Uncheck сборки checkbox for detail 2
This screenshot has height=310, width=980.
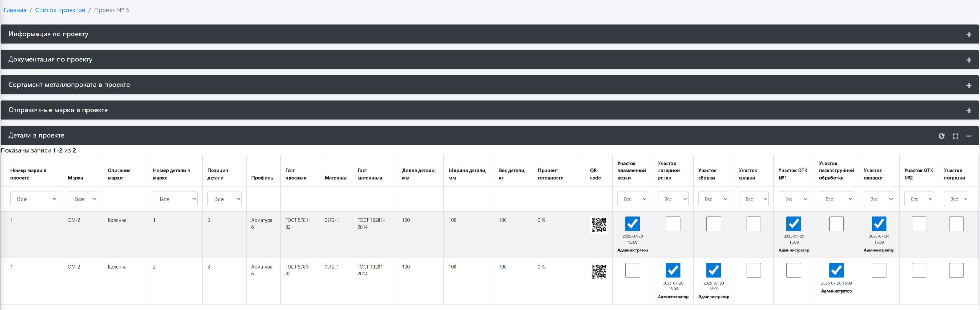pyautogui.click(x=713, y=270)
